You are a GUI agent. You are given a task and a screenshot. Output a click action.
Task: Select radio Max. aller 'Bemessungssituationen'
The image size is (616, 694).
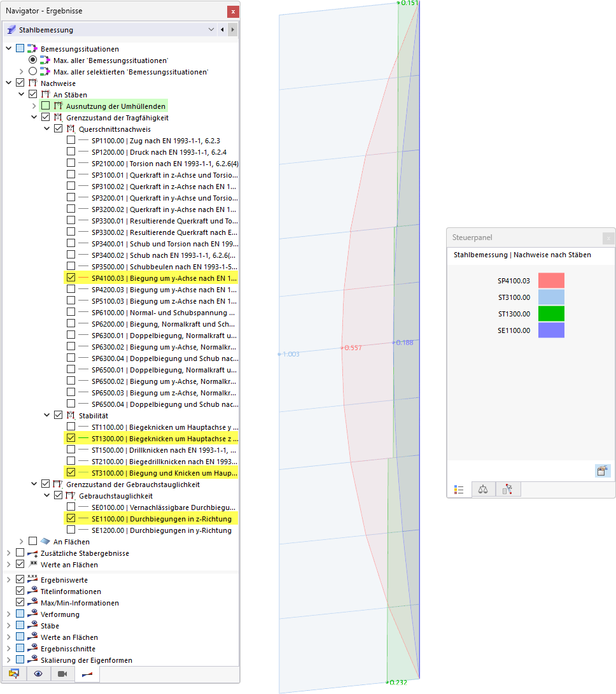[x=32, y=60]
